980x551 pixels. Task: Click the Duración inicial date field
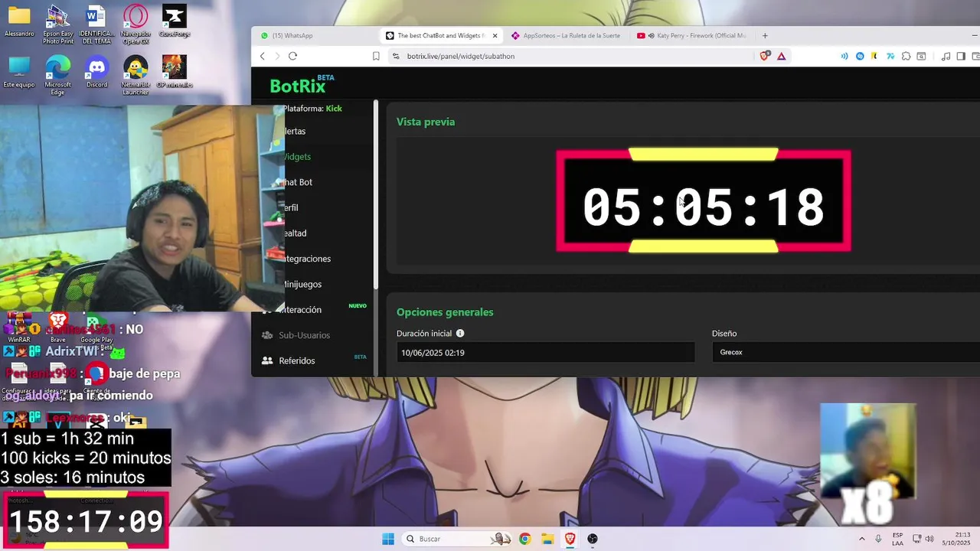(545, 353)
